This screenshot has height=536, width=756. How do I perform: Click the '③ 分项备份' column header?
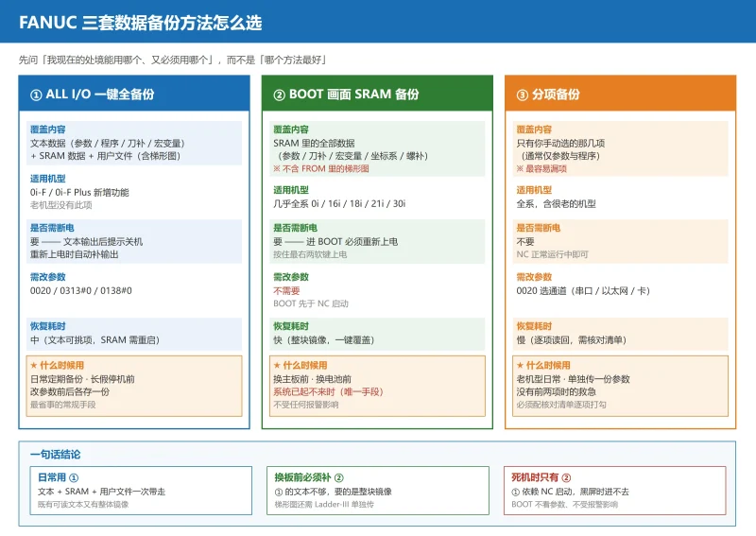coord(620,94)
